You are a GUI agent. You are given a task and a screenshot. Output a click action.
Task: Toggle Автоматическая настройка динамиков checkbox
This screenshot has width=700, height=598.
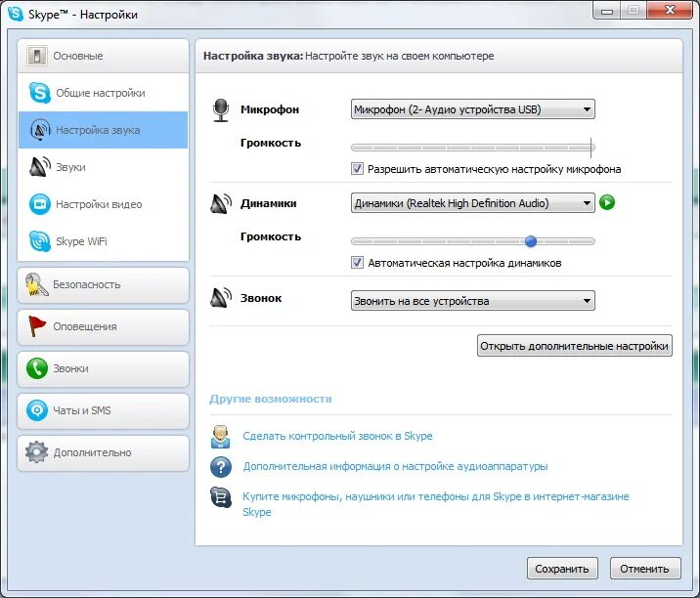point(357,263)
